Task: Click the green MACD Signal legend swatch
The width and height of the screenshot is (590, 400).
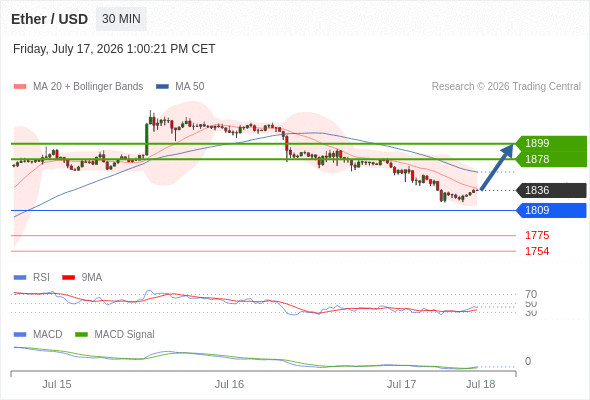Action: [x=81, y=335]
